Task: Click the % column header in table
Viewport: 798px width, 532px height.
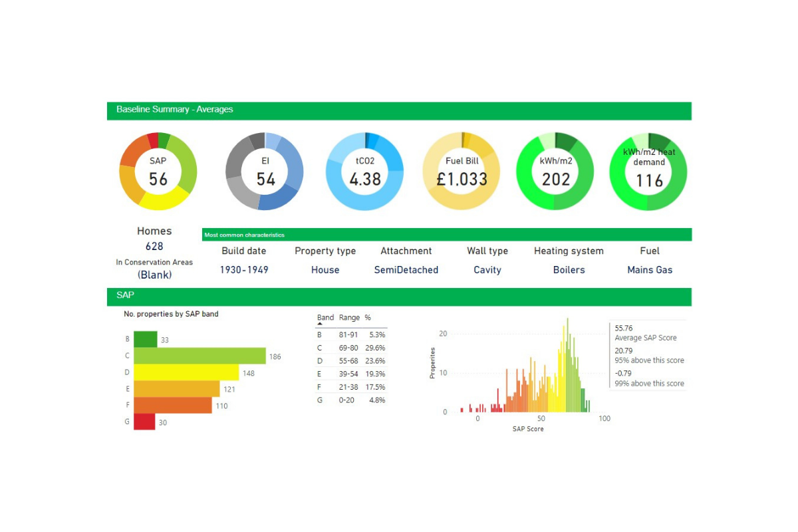Action: point(368,318)
